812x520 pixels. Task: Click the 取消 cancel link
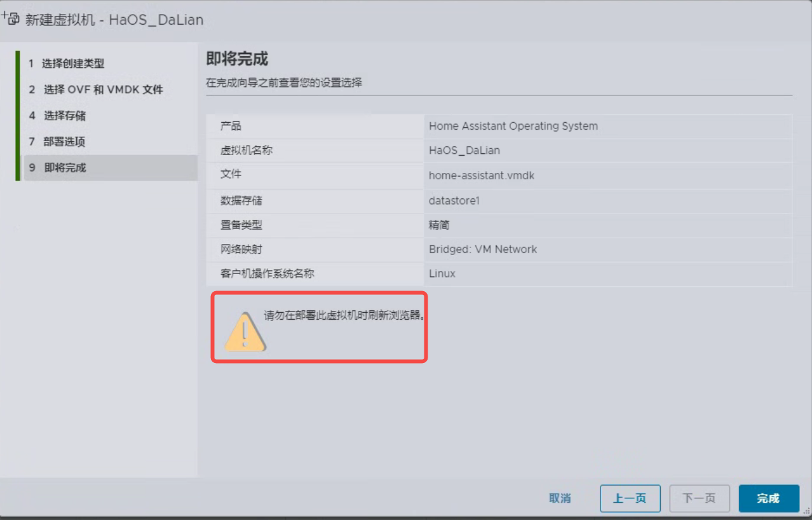click(560, 498)
